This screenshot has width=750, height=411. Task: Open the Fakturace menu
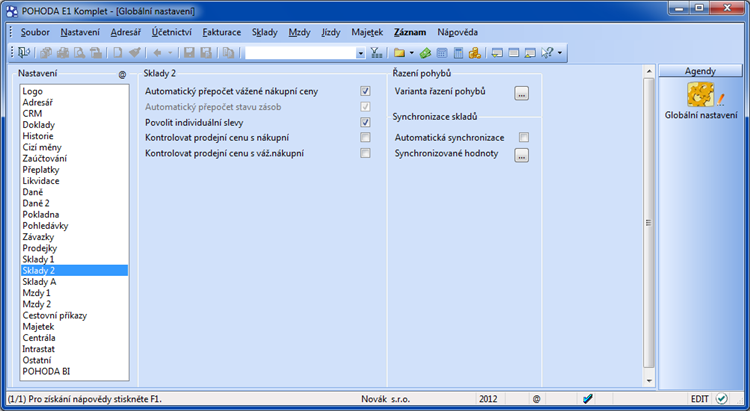click(221, 32)
